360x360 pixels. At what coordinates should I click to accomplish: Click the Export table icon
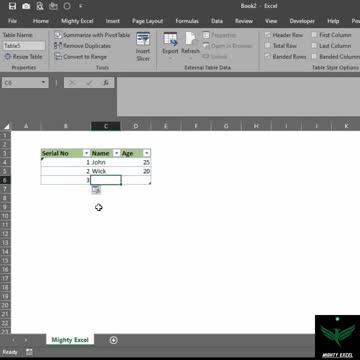click(x=170, y=39)
